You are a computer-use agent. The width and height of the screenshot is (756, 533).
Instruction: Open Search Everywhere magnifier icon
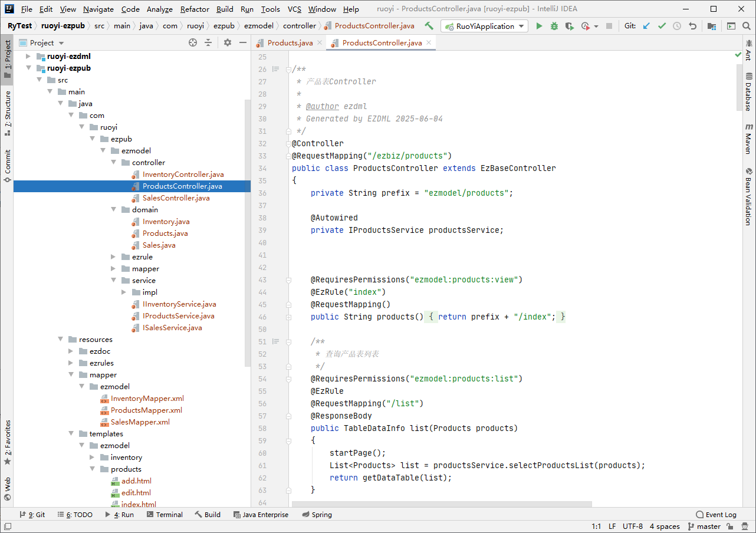[x=747, y=26]
